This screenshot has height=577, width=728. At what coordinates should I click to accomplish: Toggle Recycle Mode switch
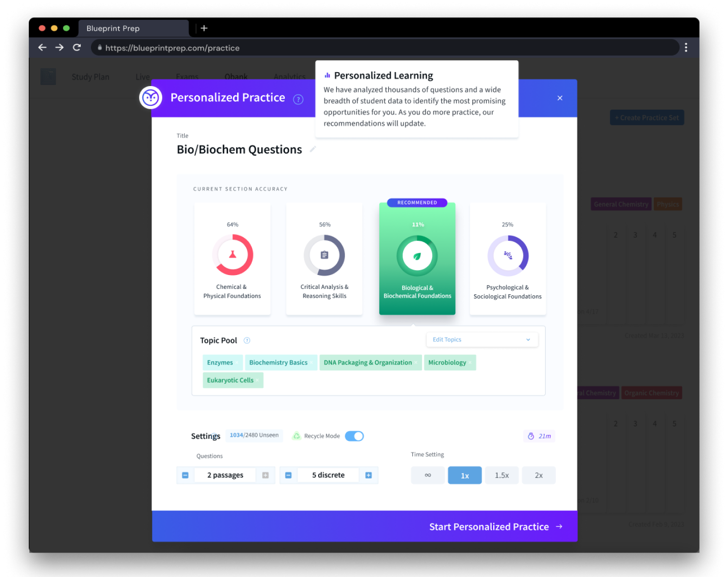[354, 436]
